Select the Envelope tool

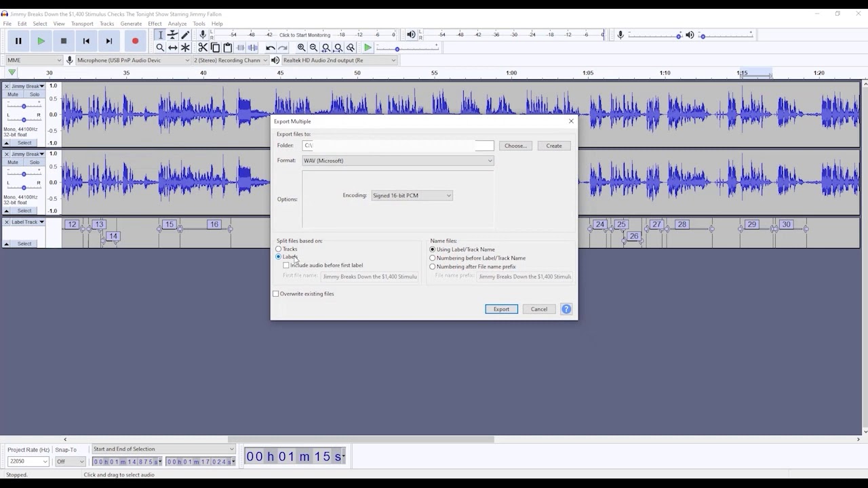tap(173, 35)
